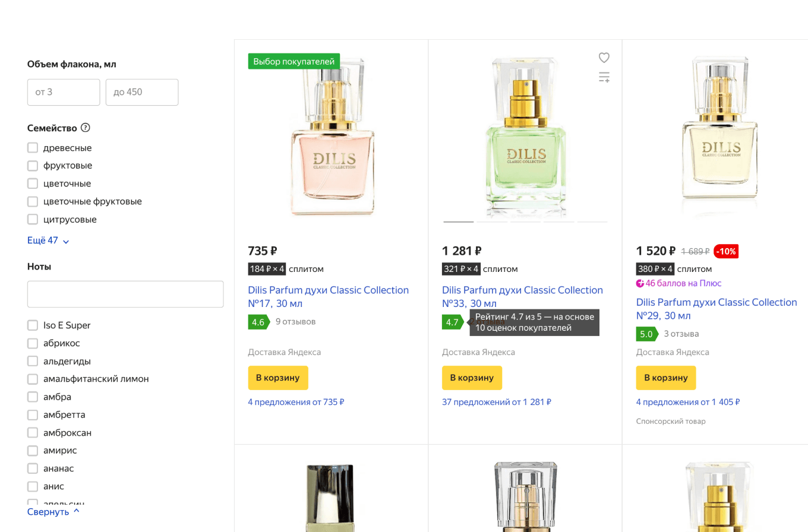Click the Семейство help question mark icon

86,128
